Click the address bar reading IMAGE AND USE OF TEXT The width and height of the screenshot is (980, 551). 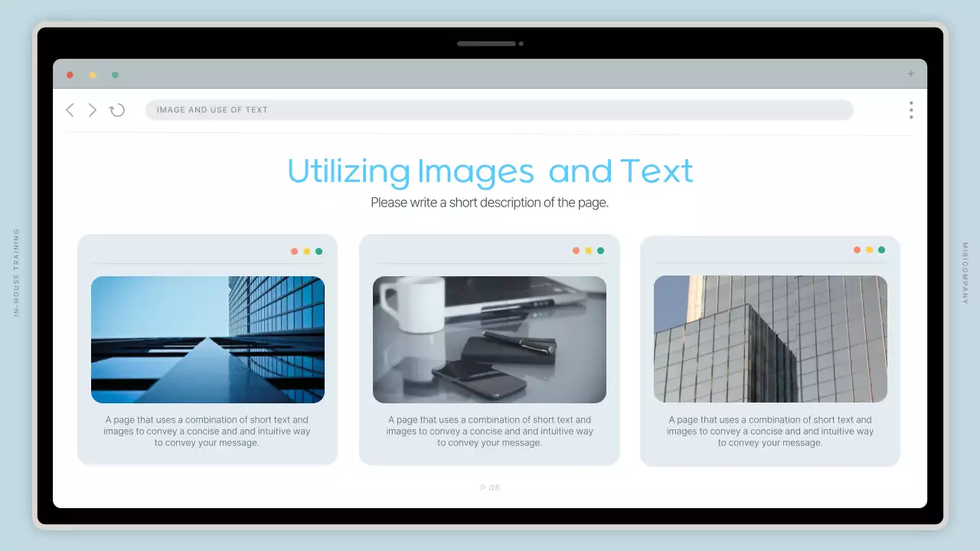pos(498,110)
